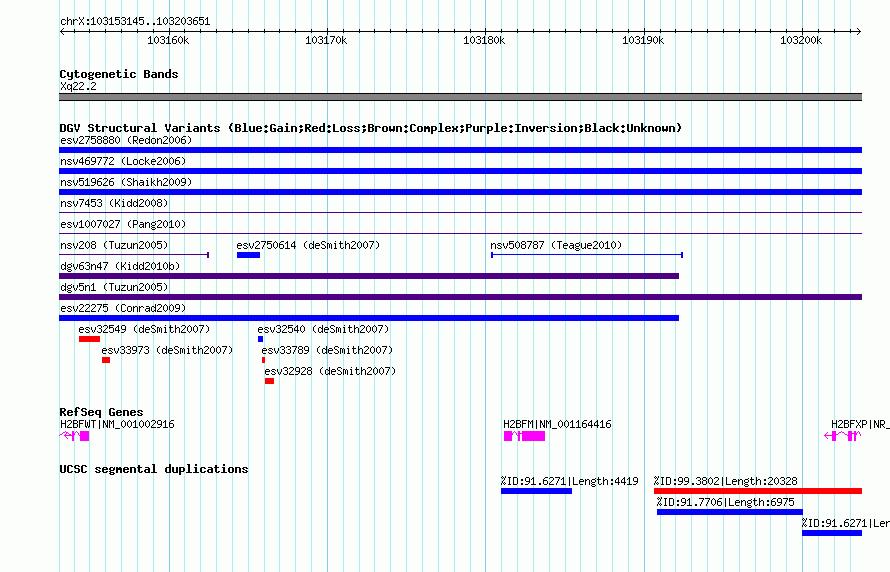
Task: Open esv32928 (deSmith2007) red block
Action: (x=269, y=381)
